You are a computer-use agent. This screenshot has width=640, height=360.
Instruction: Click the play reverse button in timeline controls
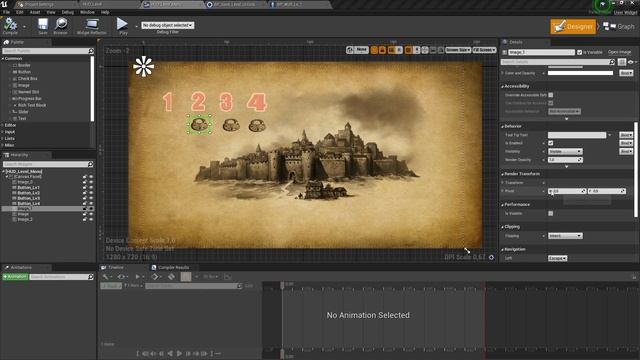[170, 353]
